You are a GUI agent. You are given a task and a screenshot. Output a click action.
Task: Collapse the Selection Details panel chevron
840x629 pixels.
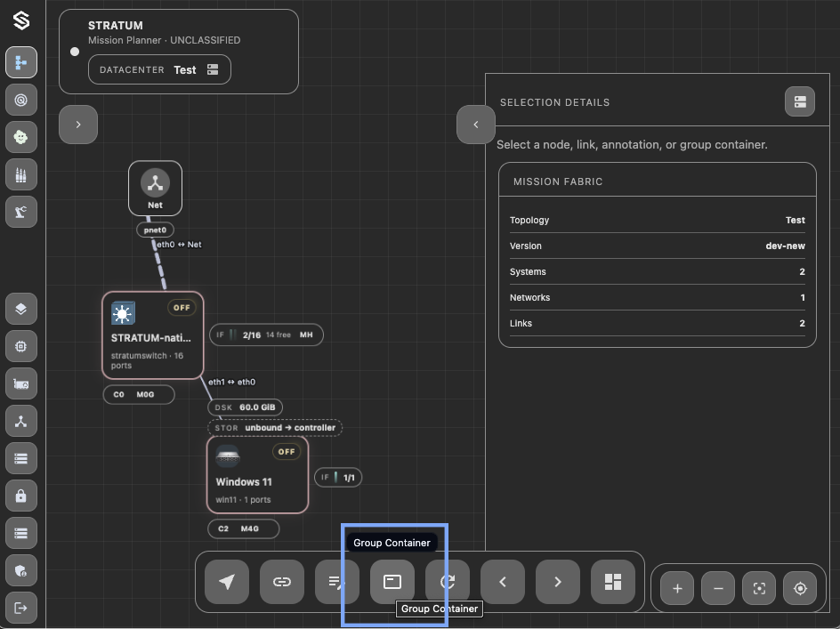[x=476, y=125]
